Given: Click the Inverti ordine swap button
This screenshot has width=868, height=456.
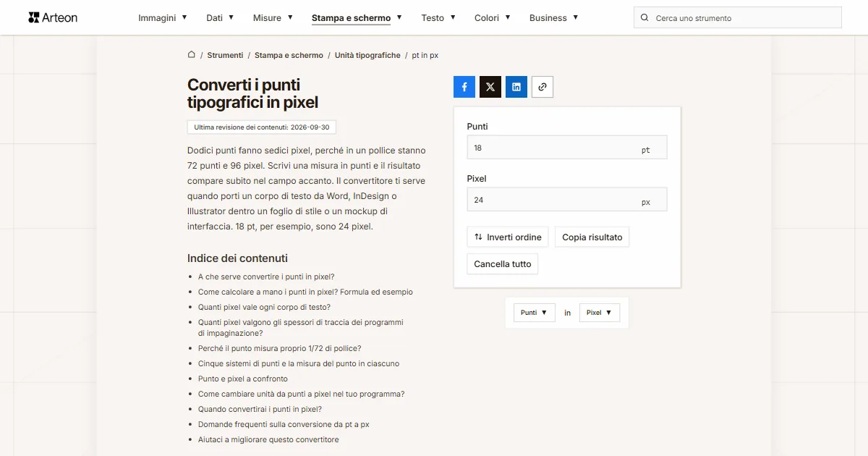Looking at the screenshot, I should pyautogui.click(x=508, y=237).
